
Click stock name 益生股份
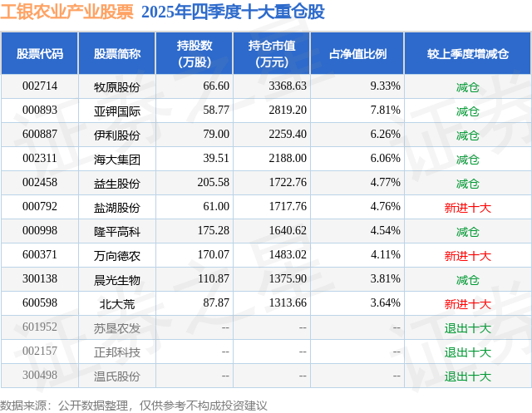[117, 184]
